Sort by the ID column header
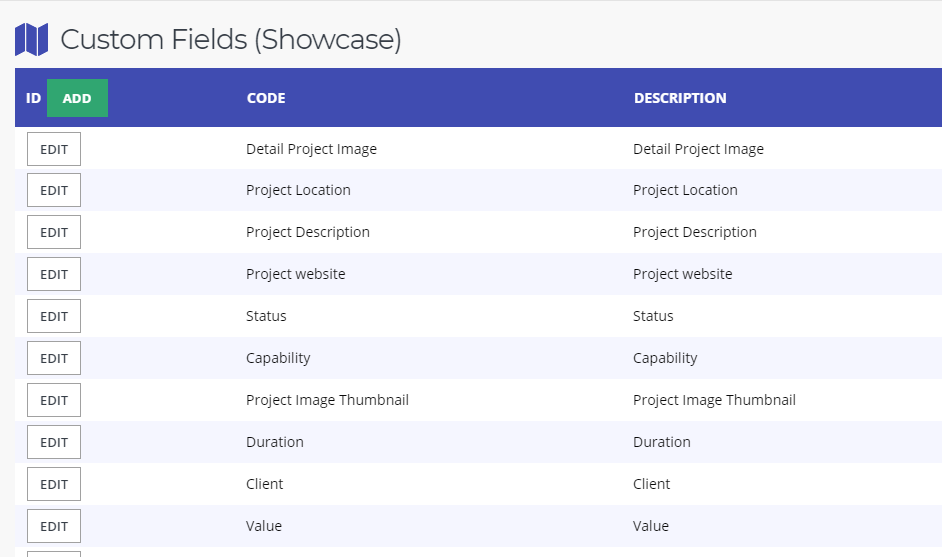 click(33, 98)
